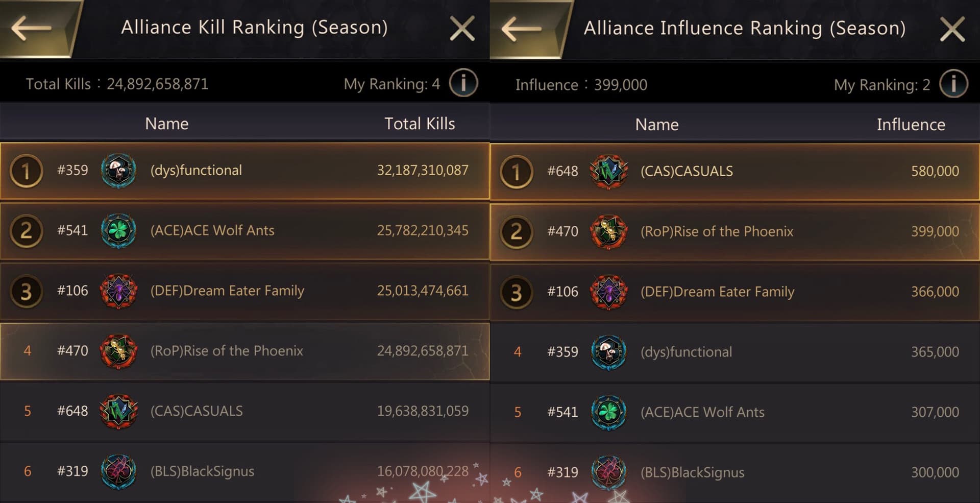Open (dys)functional alliance name in Kill Ranking

196,171
